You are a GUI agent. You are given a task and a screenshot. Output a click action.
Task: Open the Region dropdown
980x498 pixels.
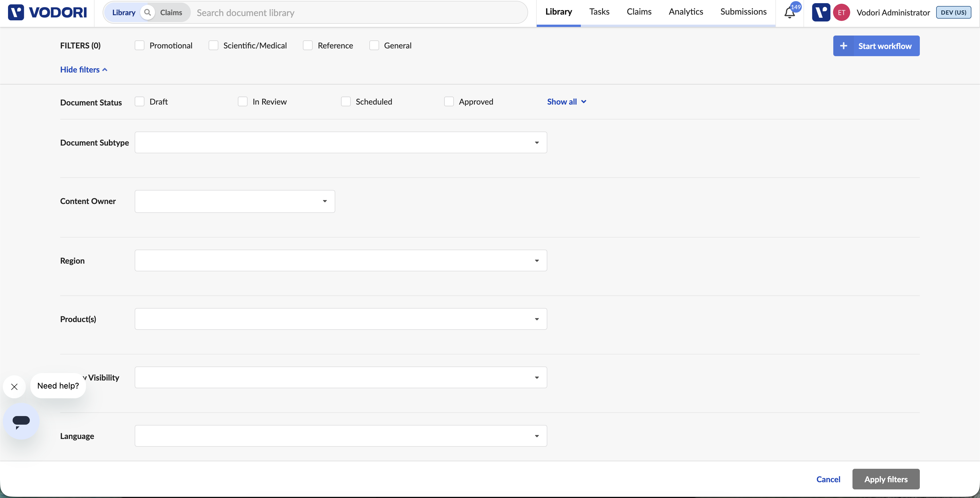(341, 260)
